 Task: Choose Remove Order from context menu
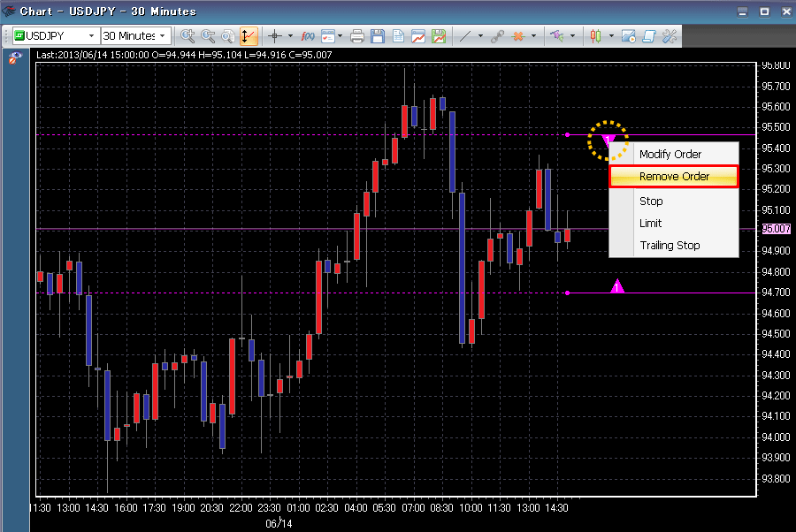pos(674,177)
